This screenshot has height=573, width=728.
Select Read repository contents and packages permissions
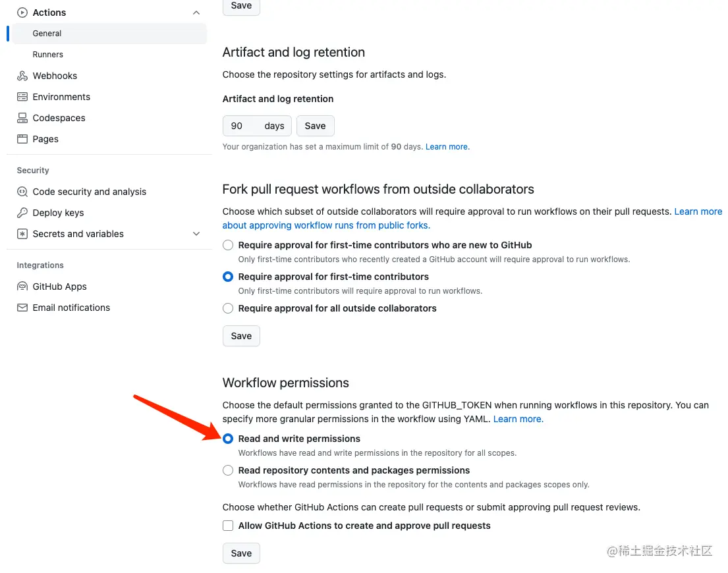click(x=228, y=470)
